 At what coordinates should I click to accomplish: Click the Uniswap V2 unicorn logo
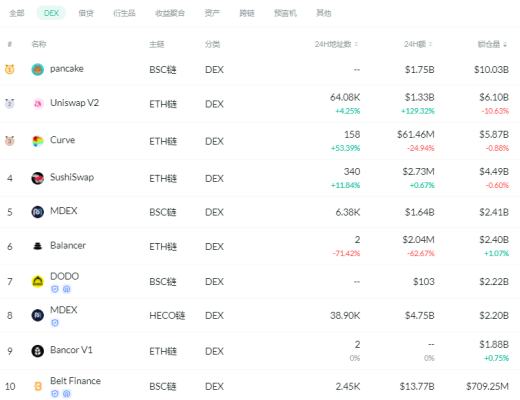(38, 104)
